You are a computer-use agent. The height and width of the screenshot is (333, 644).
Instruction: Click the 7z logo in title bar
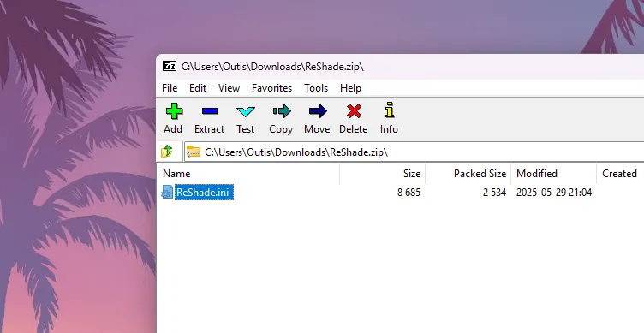170,66
